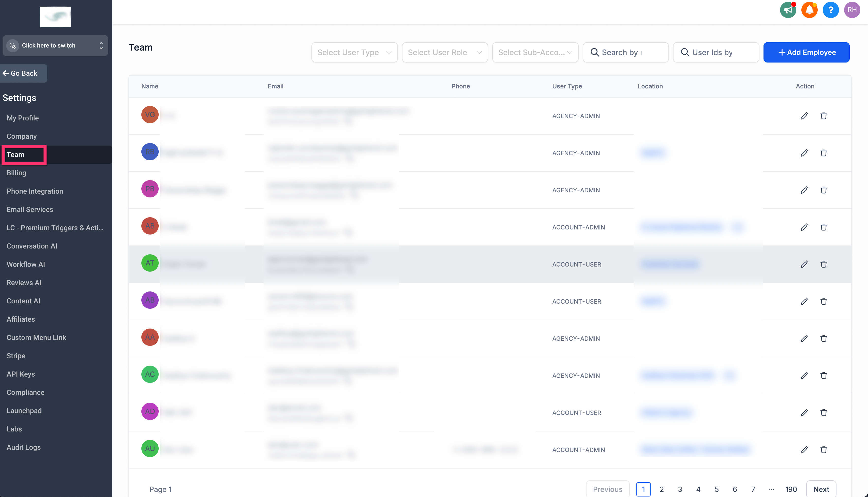
Task: Open the Select Sub-Account dropdown
Action: [x=535, y=52]
